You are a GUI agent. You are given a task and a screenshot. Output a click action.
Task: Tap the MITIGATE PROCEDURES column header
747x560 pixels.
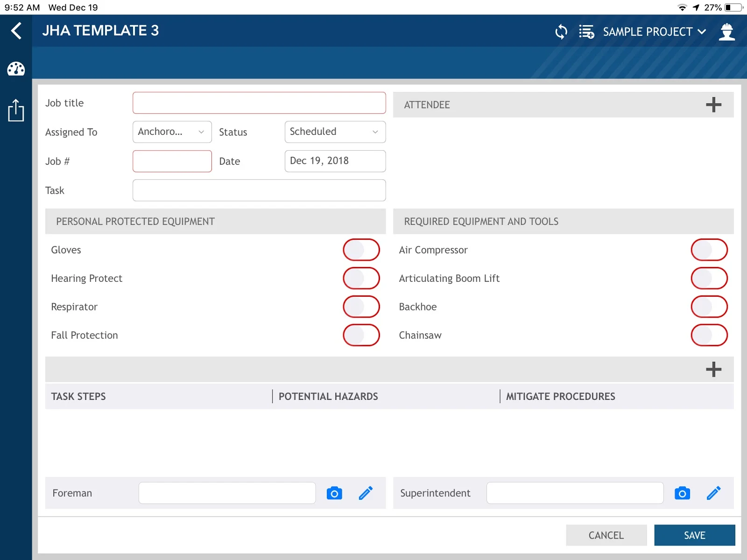pos(561,397)
